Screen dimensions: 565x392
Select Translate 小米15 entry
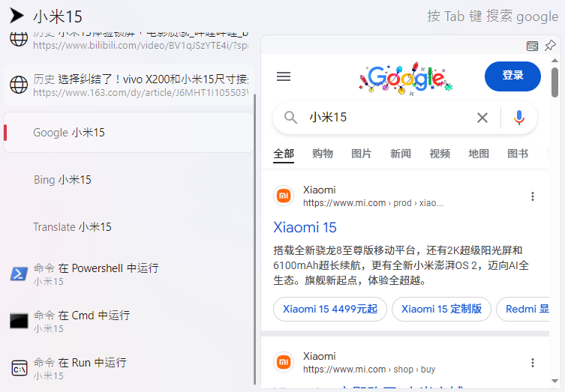(128, 227)
